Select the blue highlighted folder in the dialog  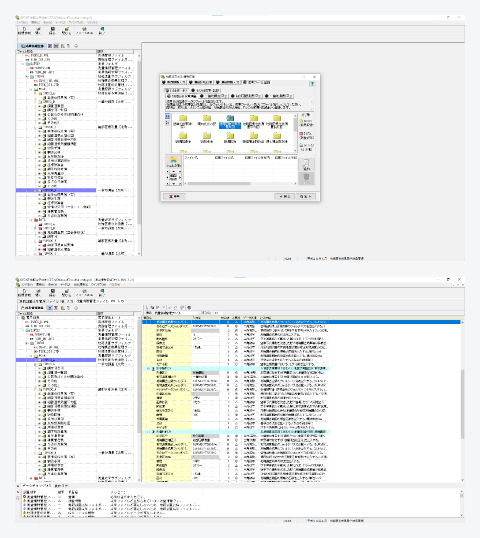click(230, 122)
